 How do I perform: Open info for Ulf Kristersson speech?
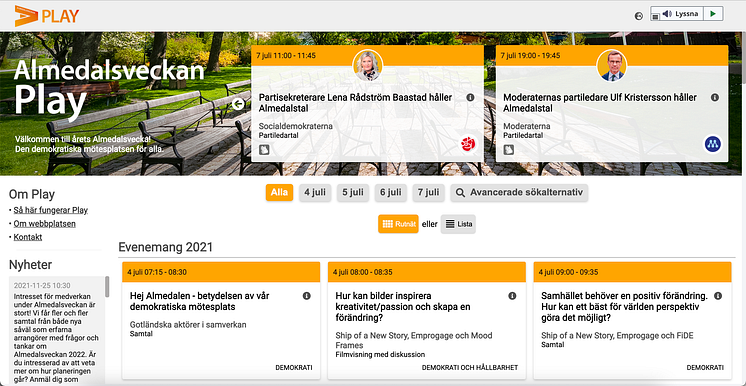(715, 98)
